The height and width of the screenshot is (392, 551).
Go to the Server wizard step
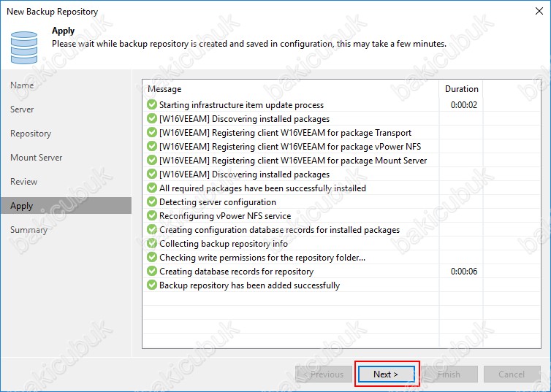pos(22,109)
